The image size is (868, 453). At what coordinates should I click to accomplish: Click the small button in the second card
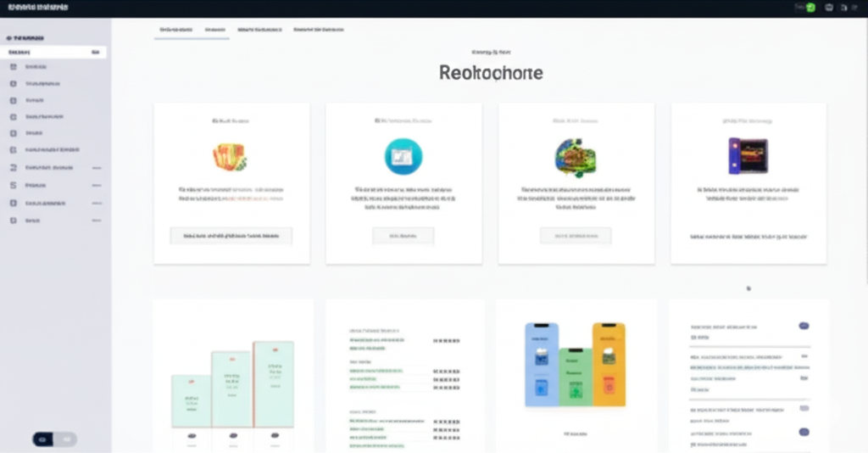(403, 236)
